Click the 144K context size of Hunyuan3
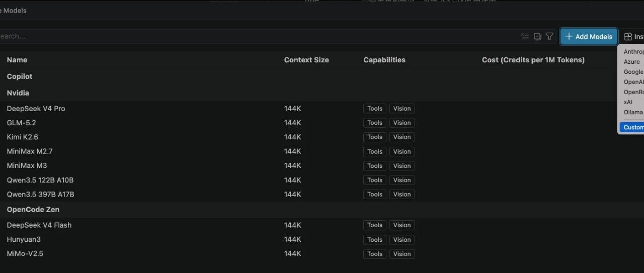The height and width of the screenshot is (273, 644). click(x=293, y=240)
